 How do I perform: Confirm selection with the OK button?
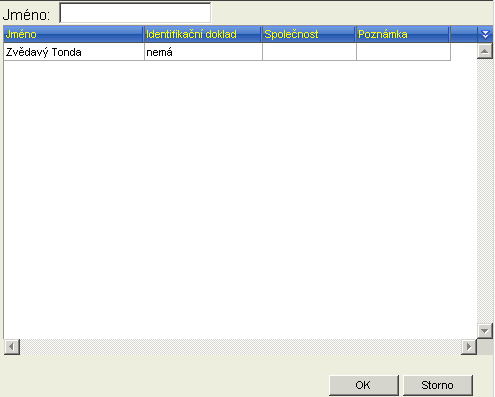pos(364,385)
